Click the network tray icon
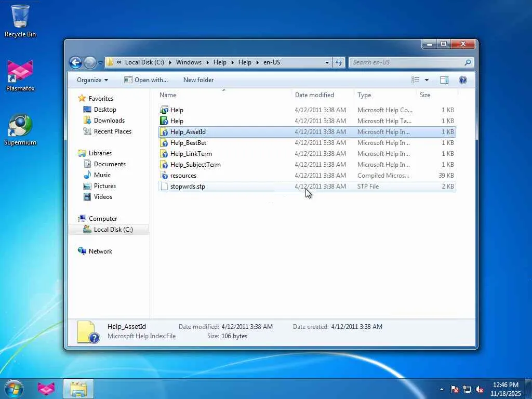This screenshot has height=399, width=532. tap(467, 389)
